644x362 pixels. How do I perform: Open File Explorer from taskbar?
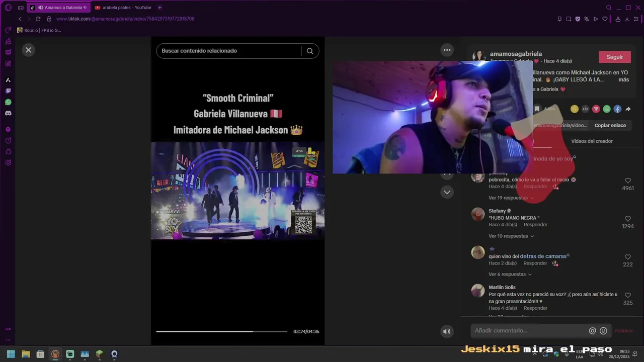pyautogui.click(x=26, y=354)
